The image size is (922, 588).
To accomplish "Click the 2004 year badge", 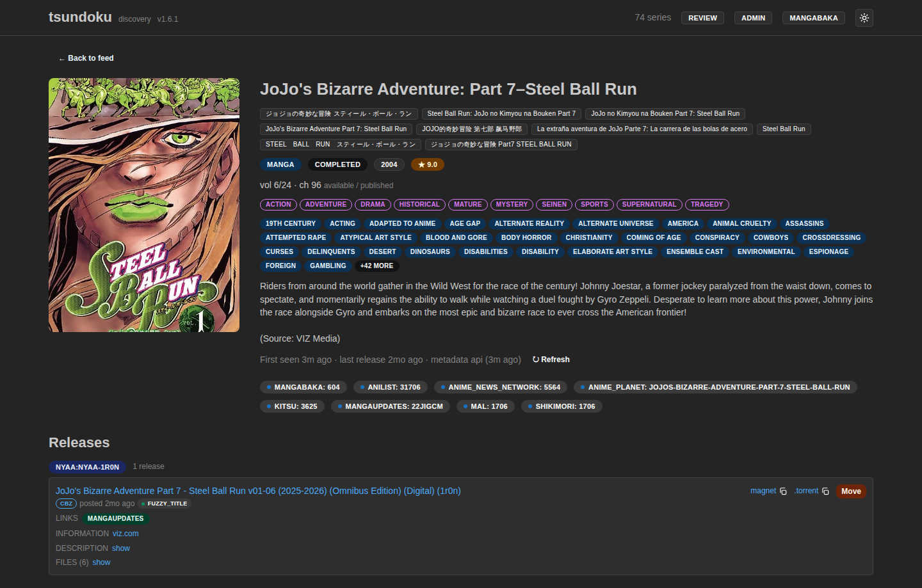I will [389, 164].
